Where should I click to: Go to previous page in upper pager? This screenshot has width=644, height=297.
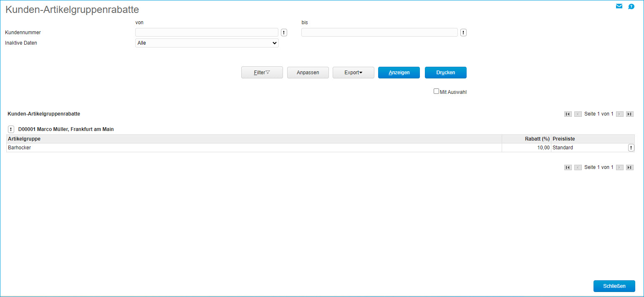pos(578,114)
